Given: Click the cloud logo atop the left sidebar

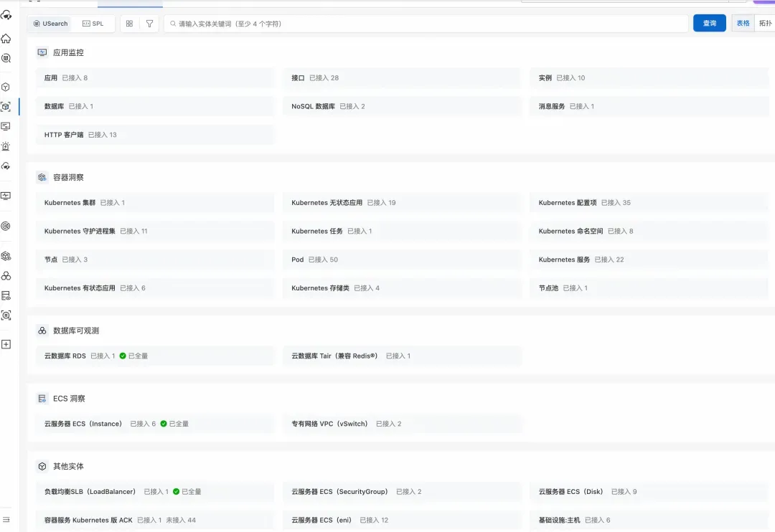Looking at the screenshot, I should pyautogui.click(x=6, y=15).
